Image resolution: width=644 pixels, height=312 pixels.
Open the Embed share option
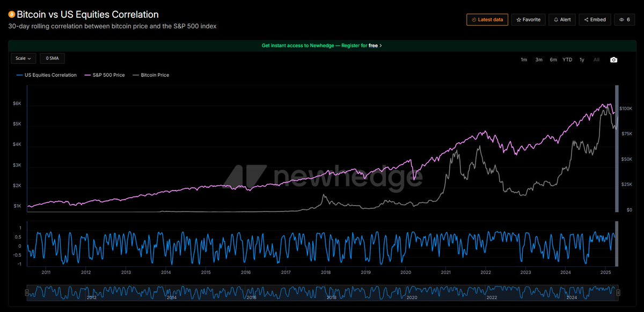point(595,20)
